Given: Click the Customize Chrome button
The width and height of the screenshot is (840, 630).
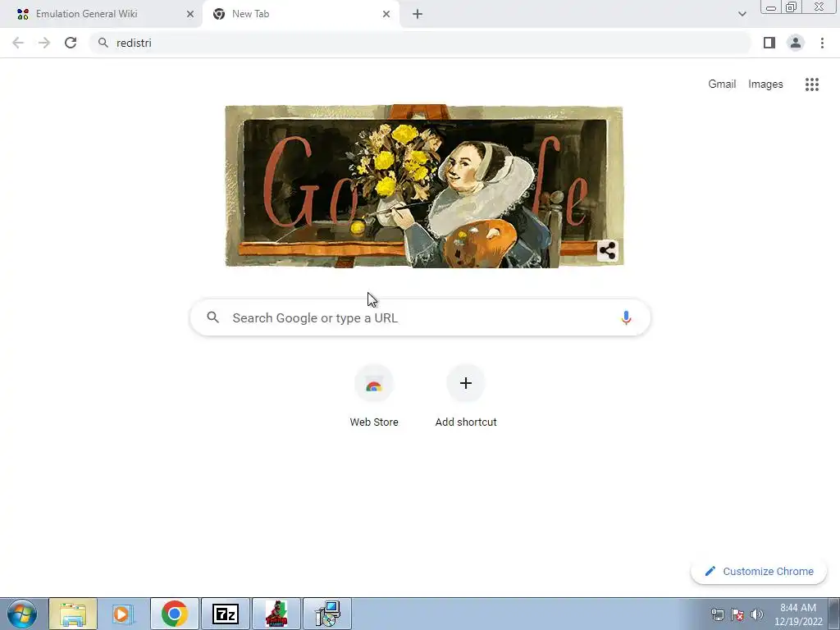Looking at the screenshot, I should (759, 571).
